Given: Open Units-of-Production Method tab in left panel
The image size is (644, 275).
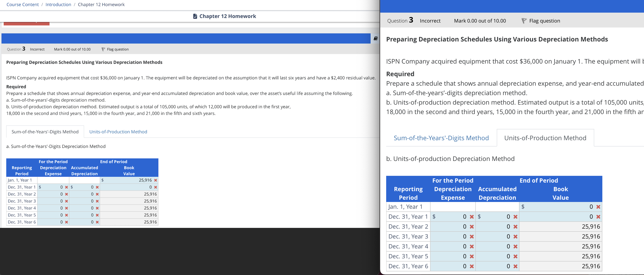Looking at the screenshot, I should pyautogui.click(x=118, y=132).
